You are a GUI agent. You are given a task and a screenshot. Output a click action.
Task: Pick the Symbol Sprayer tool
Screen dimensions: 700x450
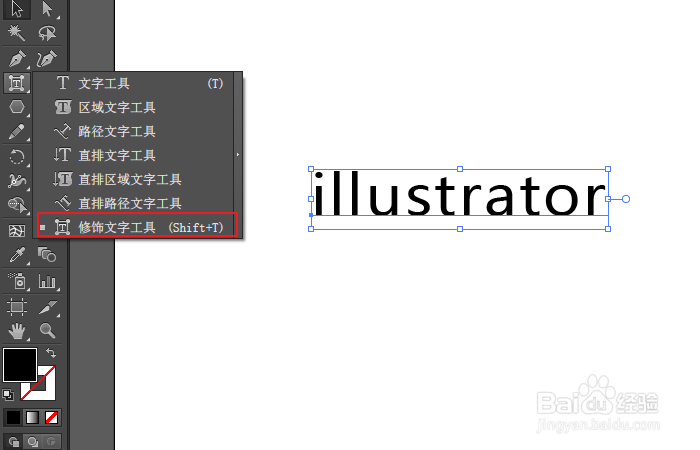[17, 281]
